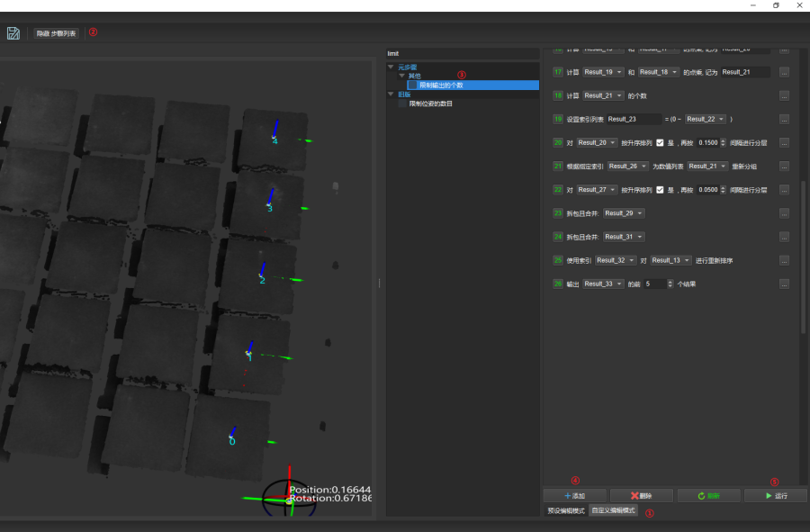Switch to the 预设编辑模式 tab
This screenshot has height=532, width=810.
[x=566, y=511]
